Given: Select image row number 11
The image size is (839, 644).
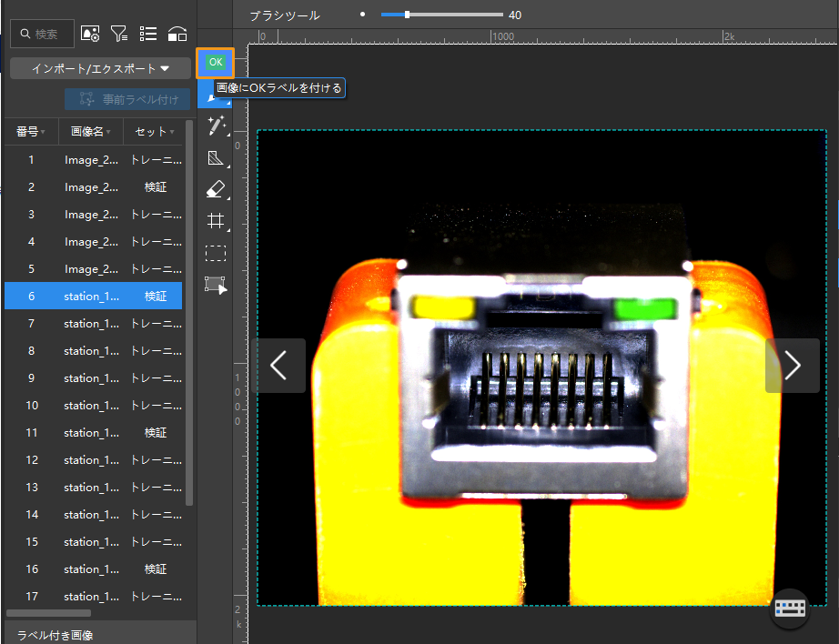Looking at the screenshot, I should (93, 433).
